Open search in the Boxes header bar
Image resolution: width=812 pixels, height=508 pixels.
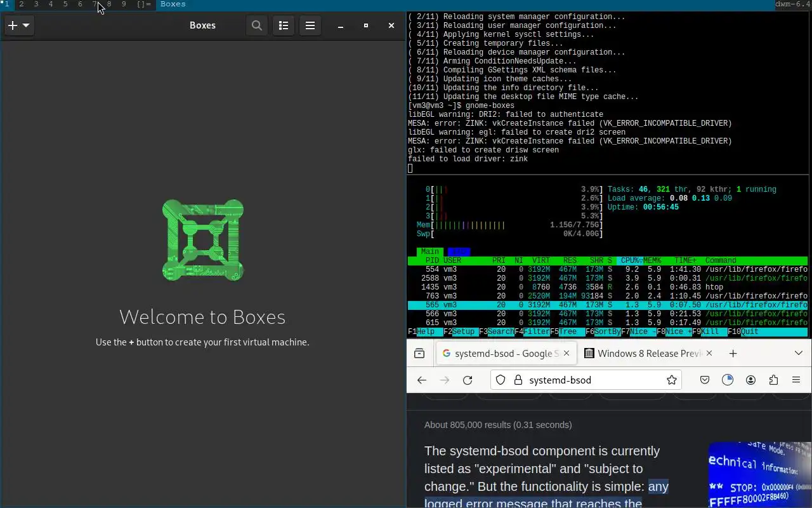click(x=257, y=25)
